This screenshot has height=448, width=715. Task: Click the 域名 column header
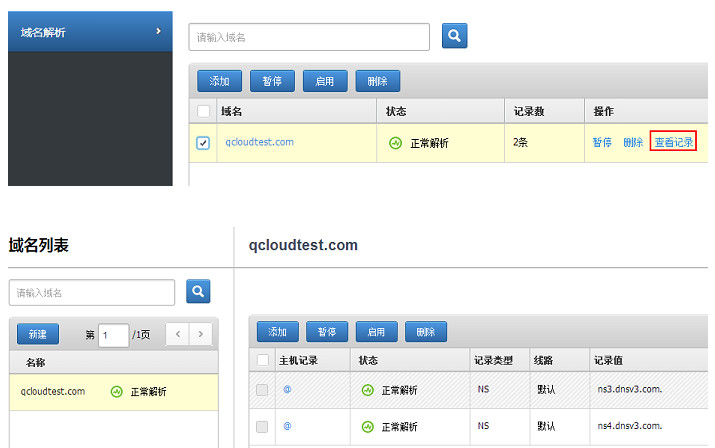pos(232,111)
